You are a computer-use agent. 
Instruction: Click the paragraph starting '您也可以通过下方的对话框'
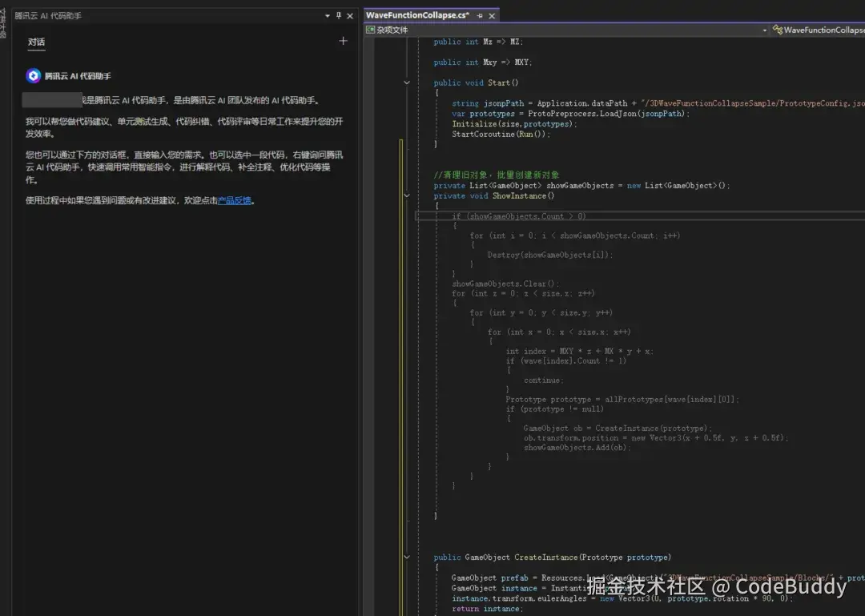click(x=184, y=167)
